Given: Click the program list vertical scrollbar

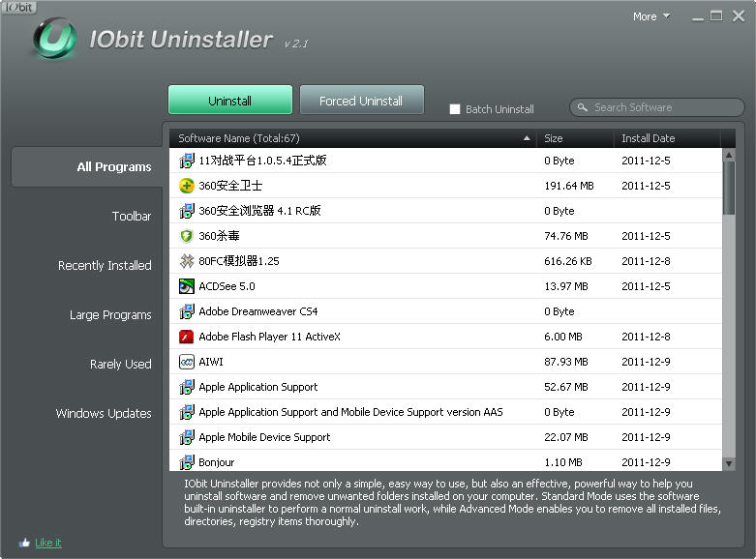Looking at the screenshot, I should 729,309.
